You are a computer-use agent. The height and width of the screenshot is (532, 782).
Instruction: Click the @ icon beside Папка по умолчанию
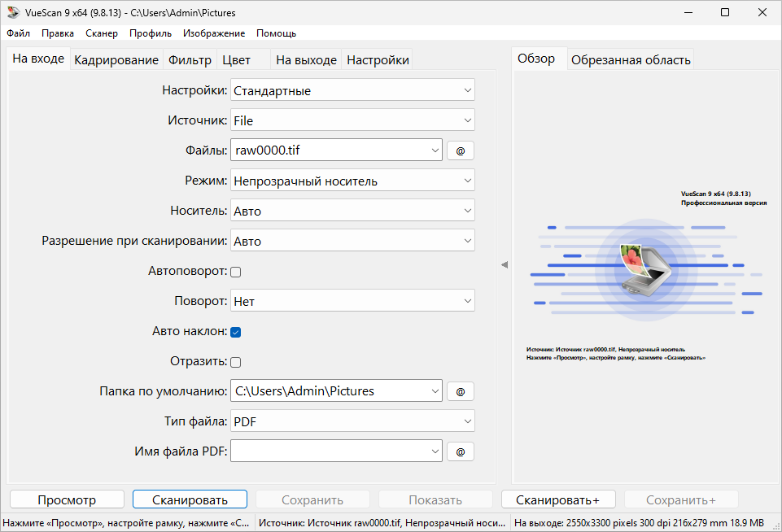pyautogui.click(x=460, y=390)
